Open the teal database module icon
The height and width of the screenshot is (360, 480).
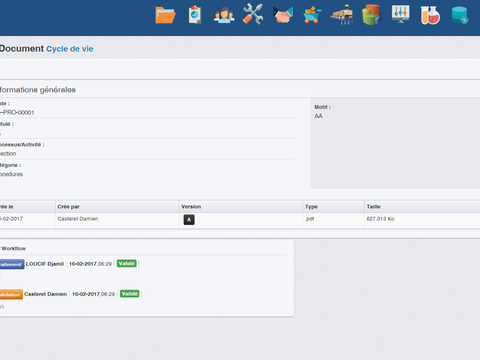(x=460, y=15)
